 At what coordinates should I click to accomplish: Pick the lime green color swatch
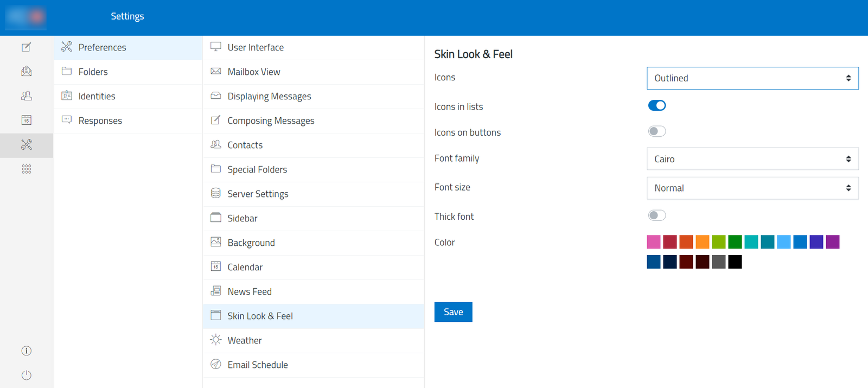pyautogui.click(x=719, y=242)
